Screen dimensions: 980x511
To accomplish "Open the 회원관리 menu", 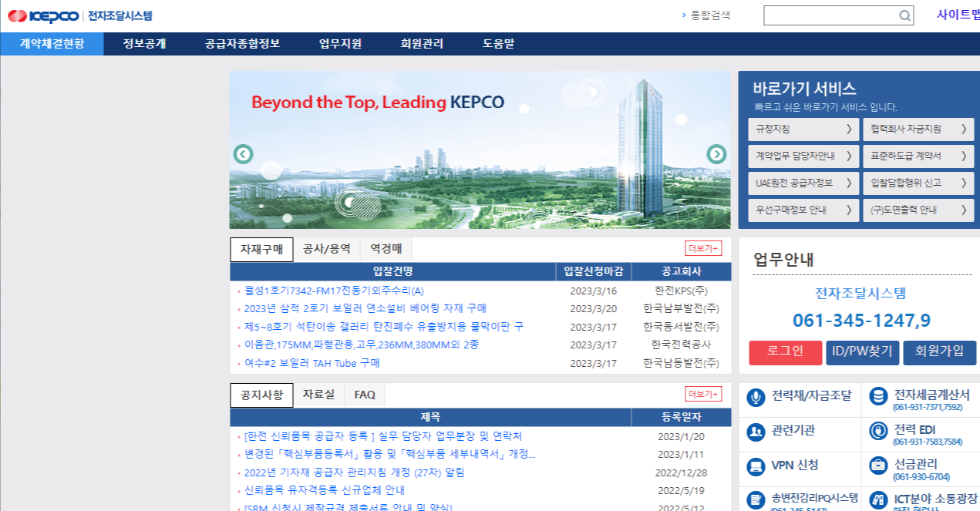I will (x=422, y=44).
